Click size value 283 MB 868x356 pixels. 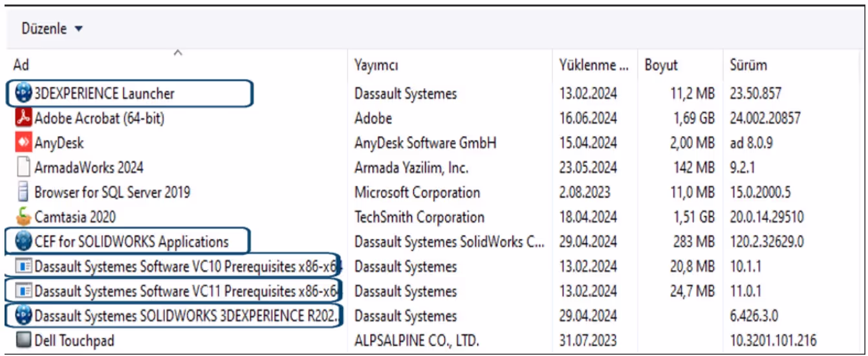coord(695,242)
